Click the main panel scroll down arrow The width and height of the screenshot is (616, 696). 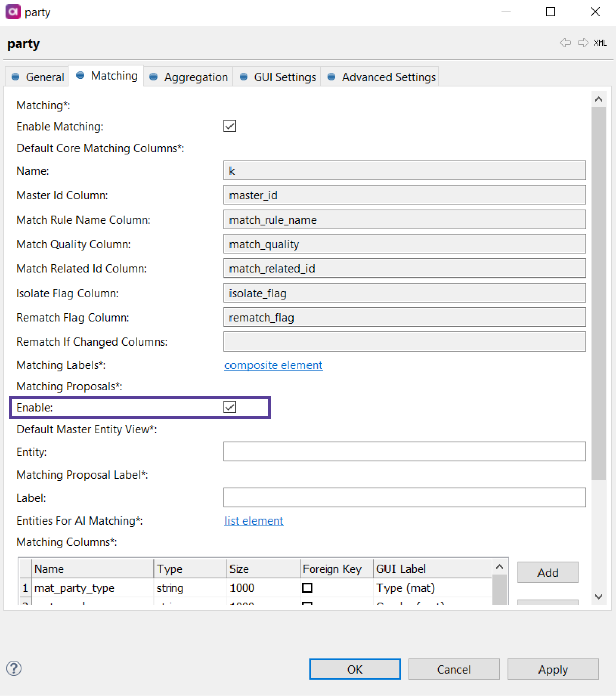[x=598, y=597]
